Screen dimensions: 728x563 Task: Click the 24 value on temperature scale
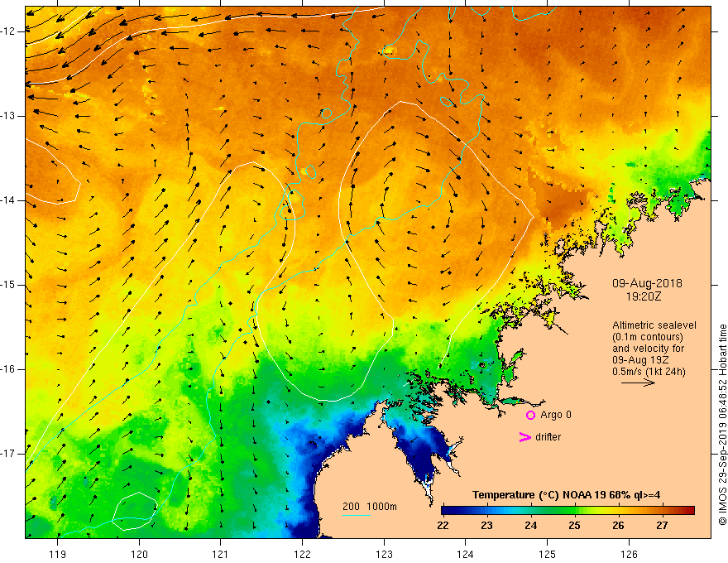coord(530,526)
